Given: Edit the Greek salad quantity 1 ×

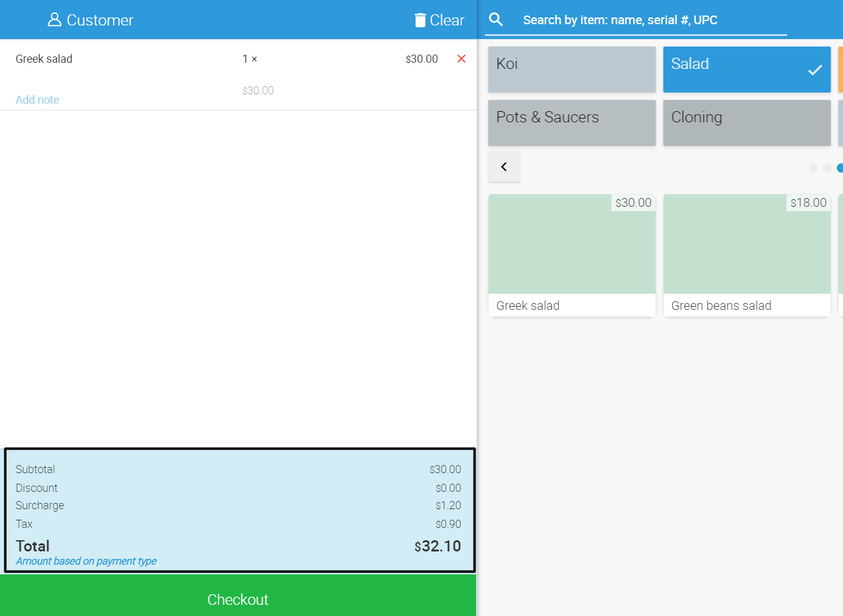Looking at the screenshot, I should (250, 59).
